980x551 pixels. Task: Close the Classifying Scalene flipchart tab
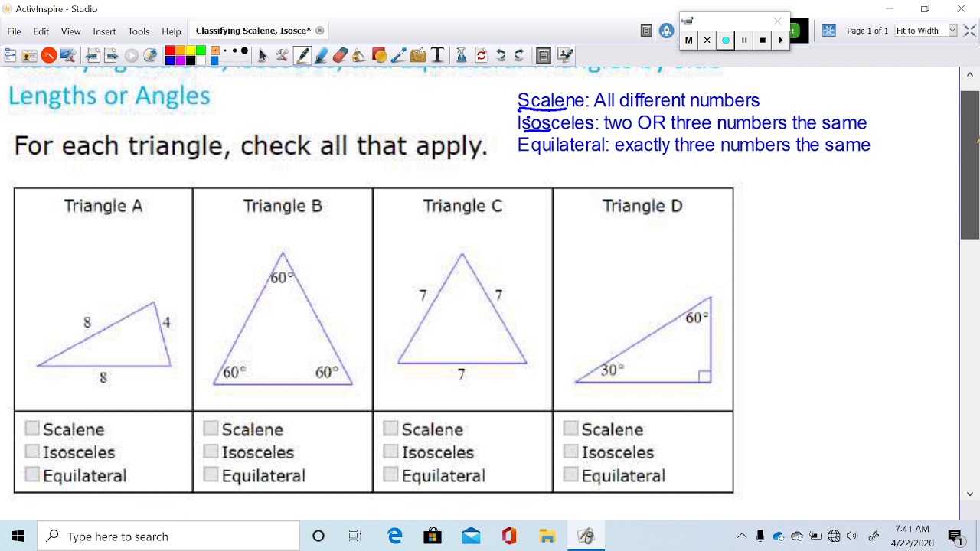tap(320, 31)
